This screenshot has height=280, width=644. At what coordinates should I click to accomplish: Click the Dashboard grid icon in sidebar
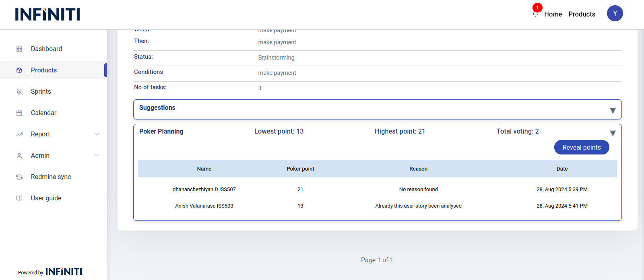[19, 49]
